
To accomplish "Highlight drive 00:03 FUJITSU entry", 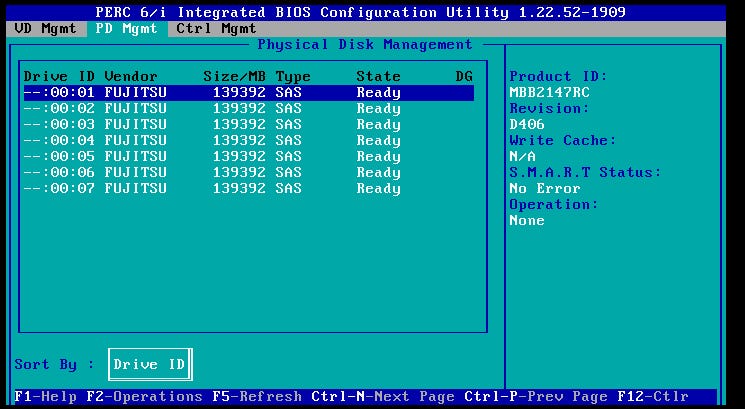I will tap(247, 125).
